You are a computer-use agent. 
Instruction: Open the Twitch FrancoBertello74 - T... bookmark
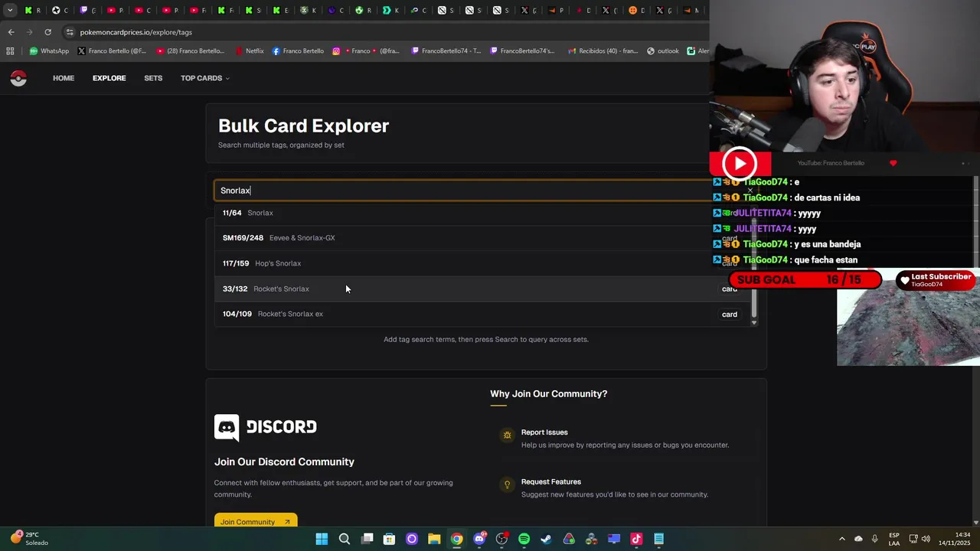pyautogui.click(x=446, y=51)
